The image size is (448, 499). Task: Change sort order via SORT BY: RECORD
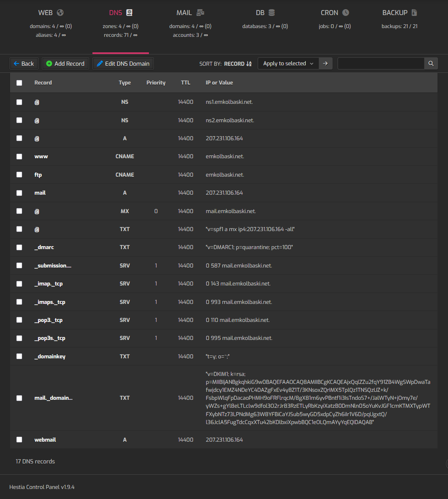tap(238, 64)
